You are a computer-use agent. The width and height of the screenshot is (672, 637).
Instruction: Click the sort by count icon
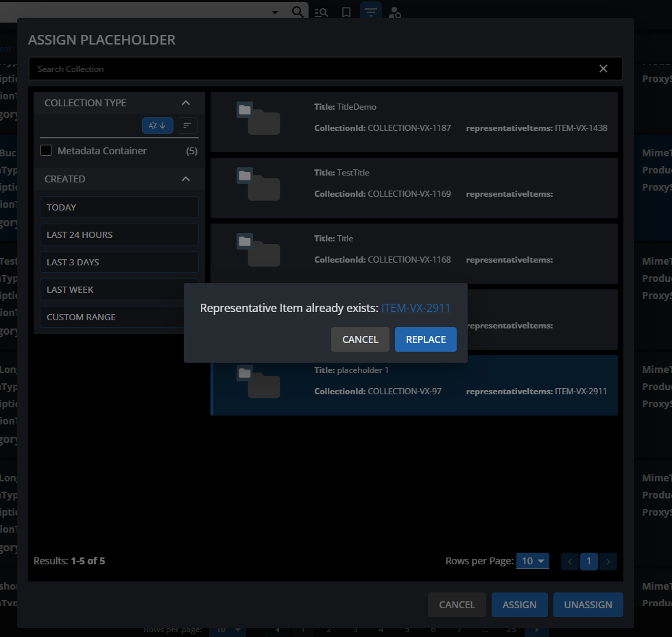(x=187, y=125)
